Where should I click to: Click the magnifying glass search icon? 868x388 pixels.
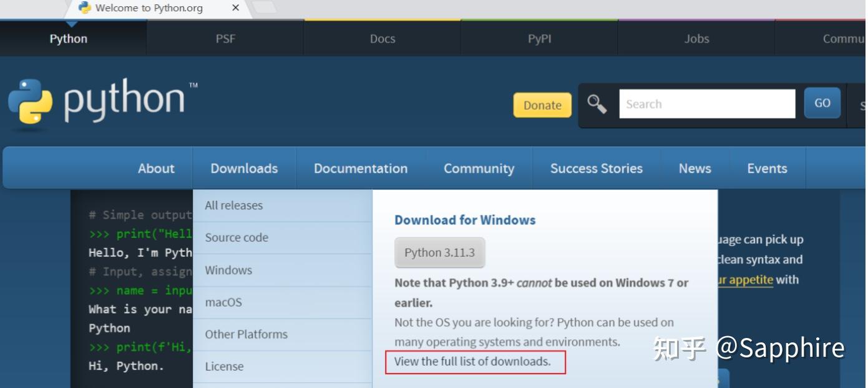pos(597,104)
